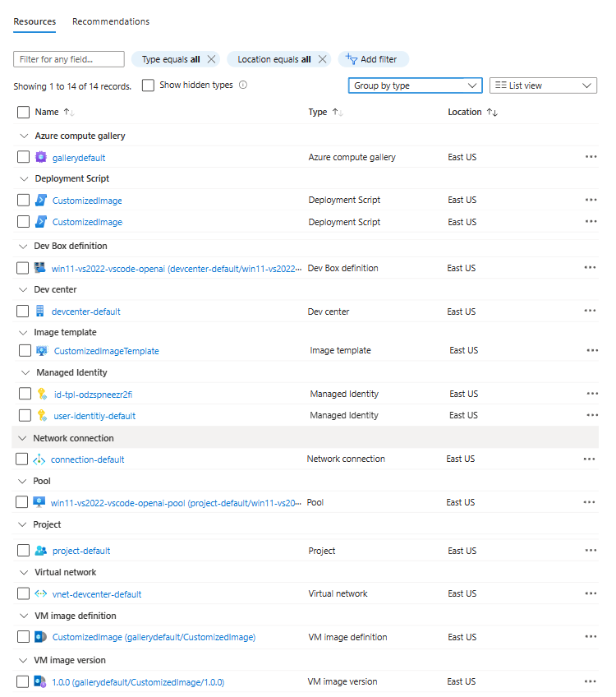The height and width of the screenshot is (697, 616).
Task: Open the more options ellipsis for gallerydefault
Action: [x=591, y=157]
